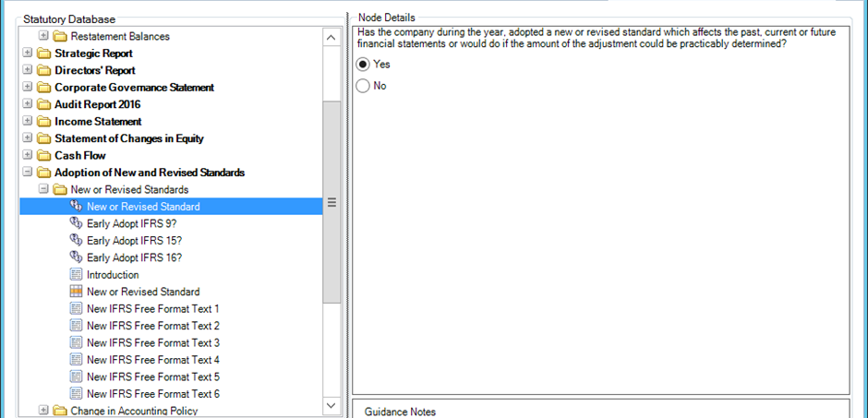Expand the Corporate Governance Statement node

click(27, 88)
